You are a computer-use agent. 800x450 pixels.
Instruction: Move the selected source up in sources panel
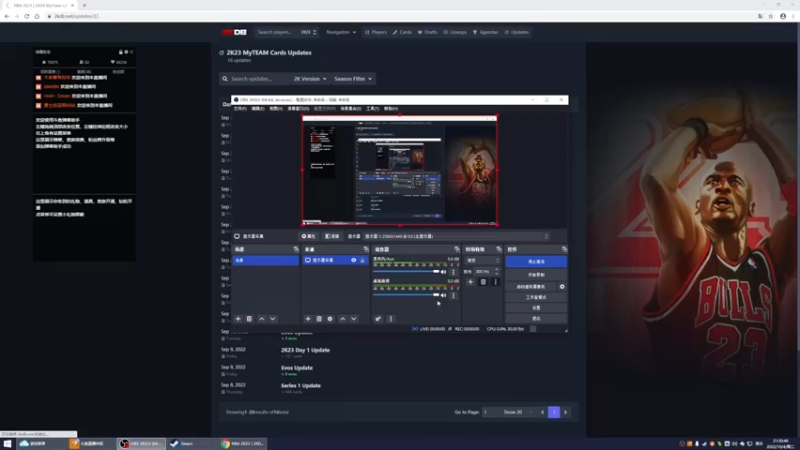[343, 319]
